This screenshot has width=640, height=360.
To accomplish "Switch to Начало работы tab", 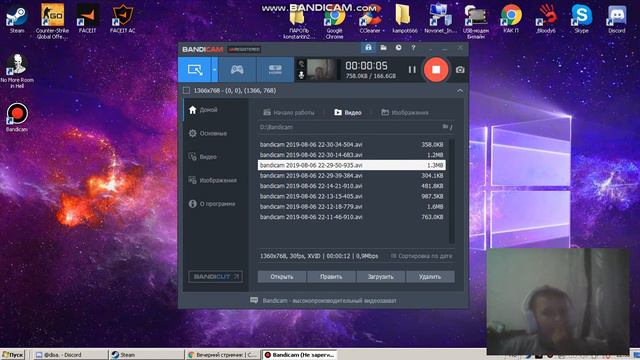I will point(289,112).
